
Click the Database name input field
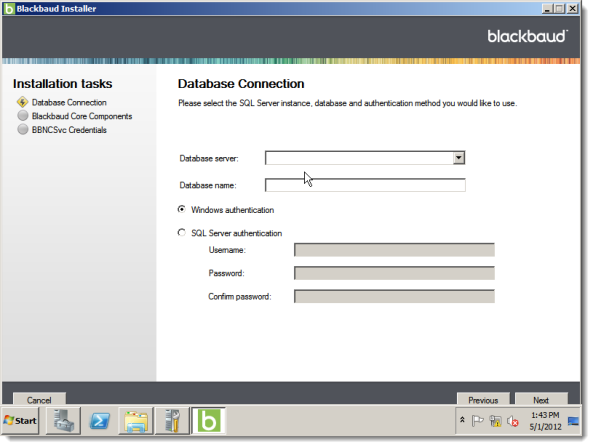coord(365,185)
